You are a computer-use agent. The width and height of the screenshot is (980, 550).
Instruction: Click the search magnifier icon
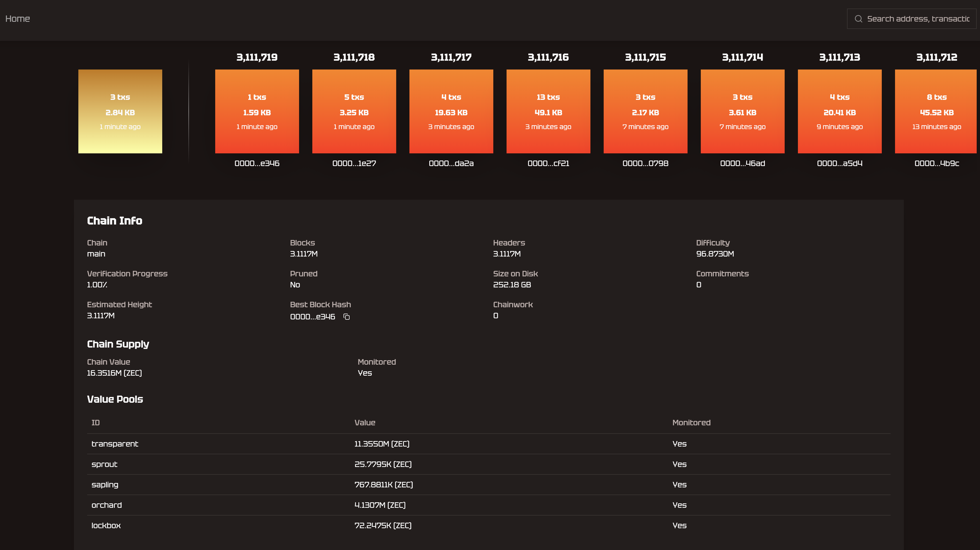tap(858, 19)
